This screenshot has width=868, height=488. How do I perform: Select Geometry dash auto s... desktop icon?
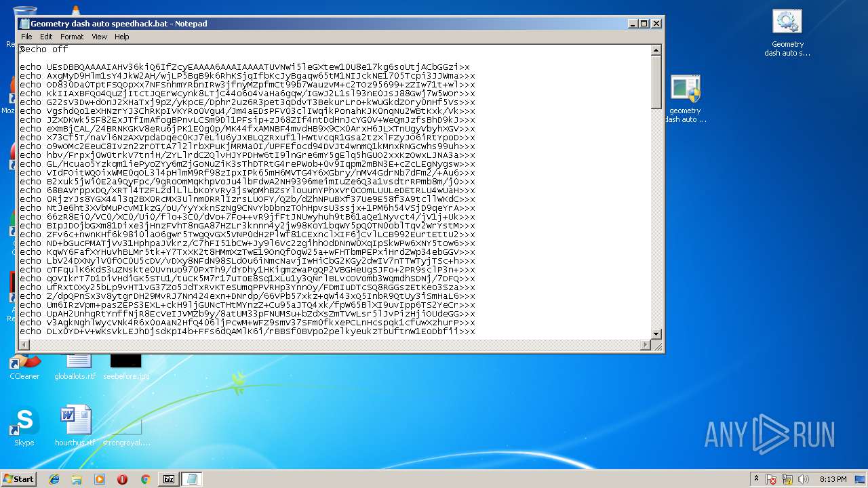787,33
